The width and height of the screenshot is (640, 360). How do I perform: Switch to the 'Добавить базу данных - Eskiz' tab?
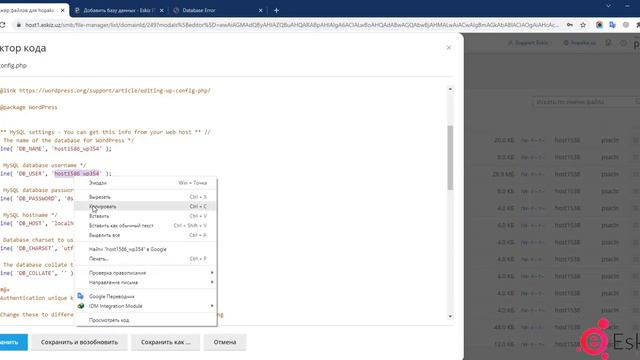point(118,10)
